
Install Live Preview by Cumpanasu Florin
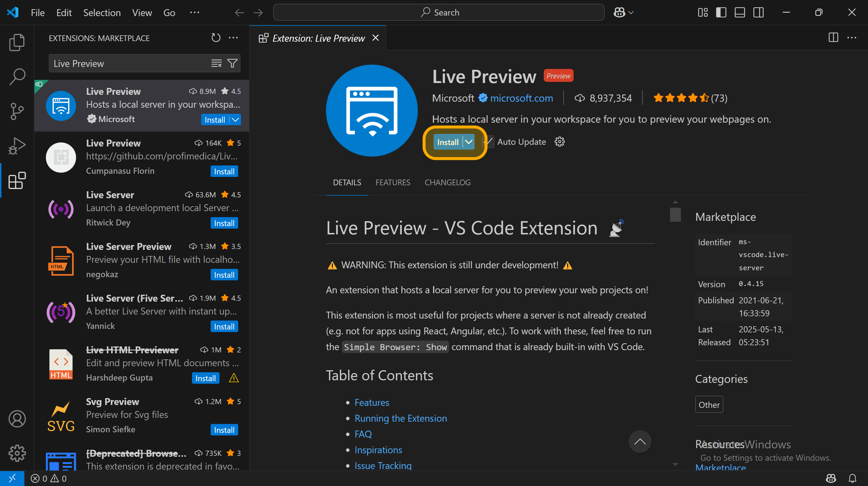coord(224,171)
